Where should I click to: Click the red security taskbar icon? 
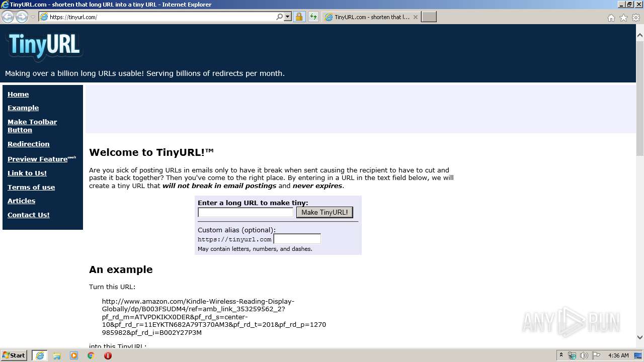pyautogui.click(x=108, y=355)
